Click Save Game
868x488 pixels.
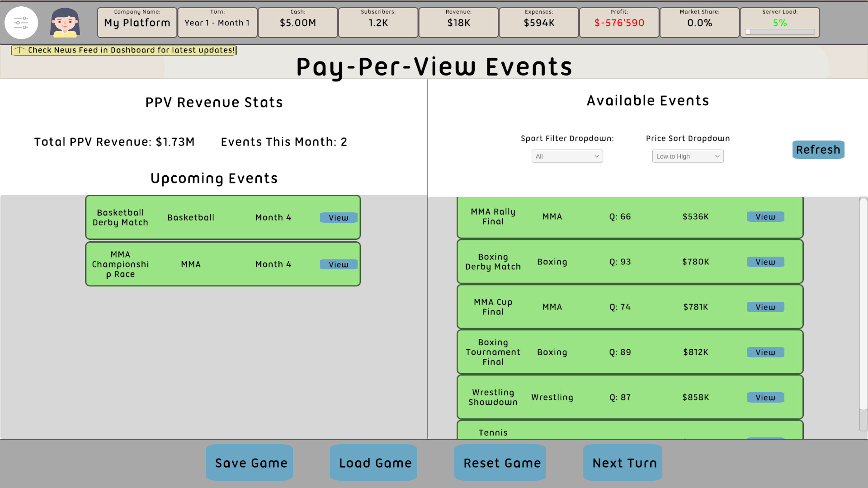click(250, 463)
